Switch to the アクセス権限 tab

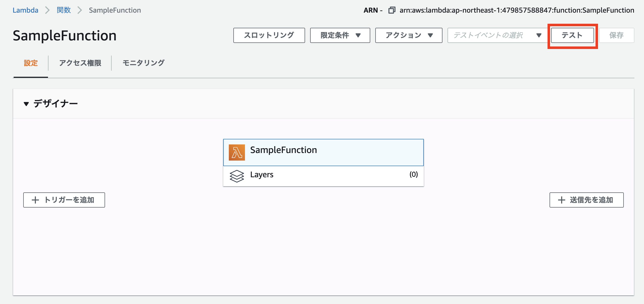tap(80, 63)
